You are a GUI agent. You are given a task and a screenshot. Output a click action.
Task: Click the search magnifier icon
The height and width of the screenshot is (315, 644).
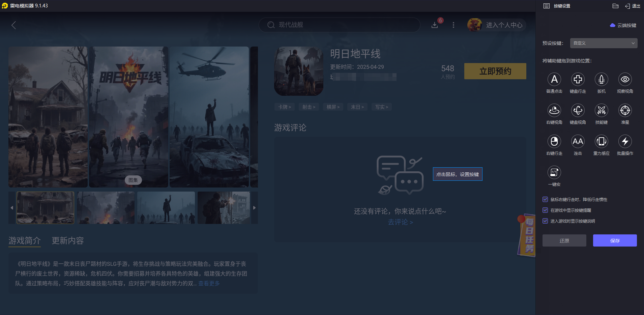pyautogui.click(x=271, y=25)
